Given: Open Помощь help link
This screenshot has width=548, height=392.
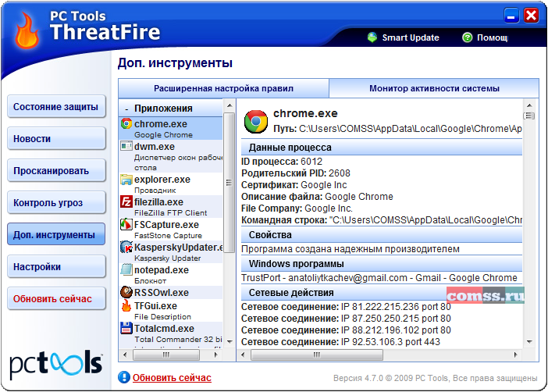Looking at the screenshot, I should click(493, 37).
